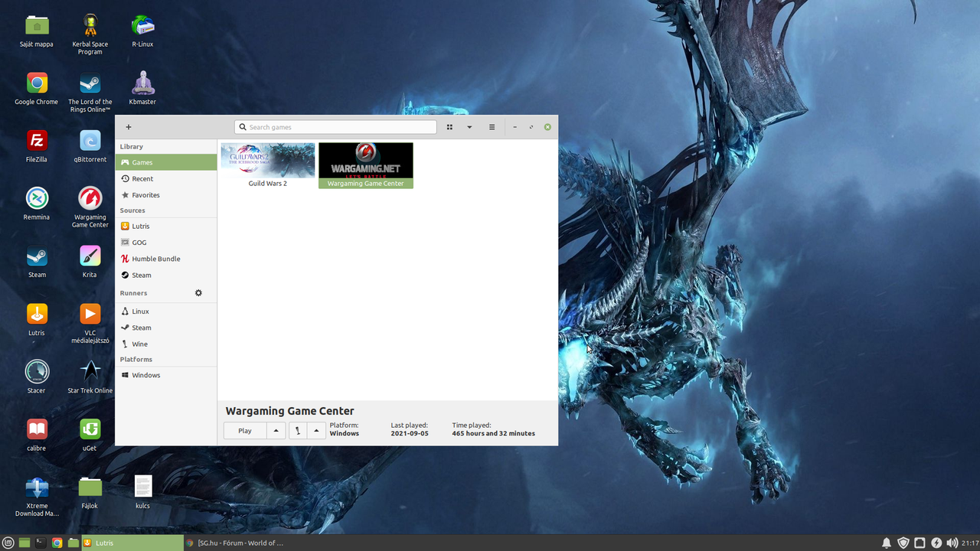
Task: Open the Linux Mint start menu
Action: 8,543
